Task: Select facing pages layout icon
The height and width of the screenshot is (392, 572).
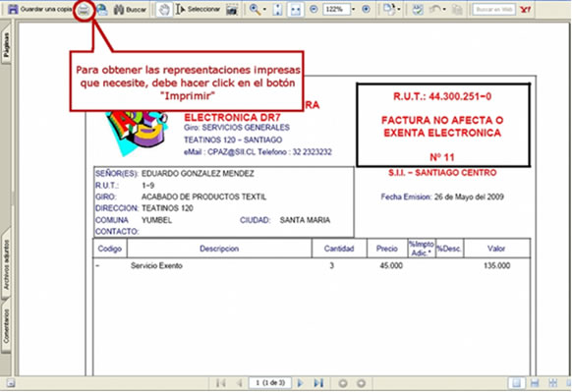Action: click(x=553, y=383)
